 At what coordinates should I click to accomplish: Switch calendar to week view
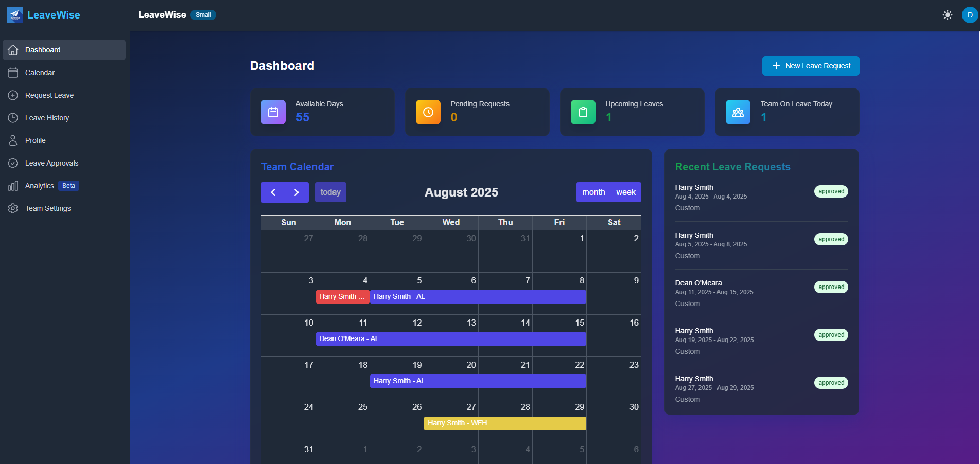(626, 192)
